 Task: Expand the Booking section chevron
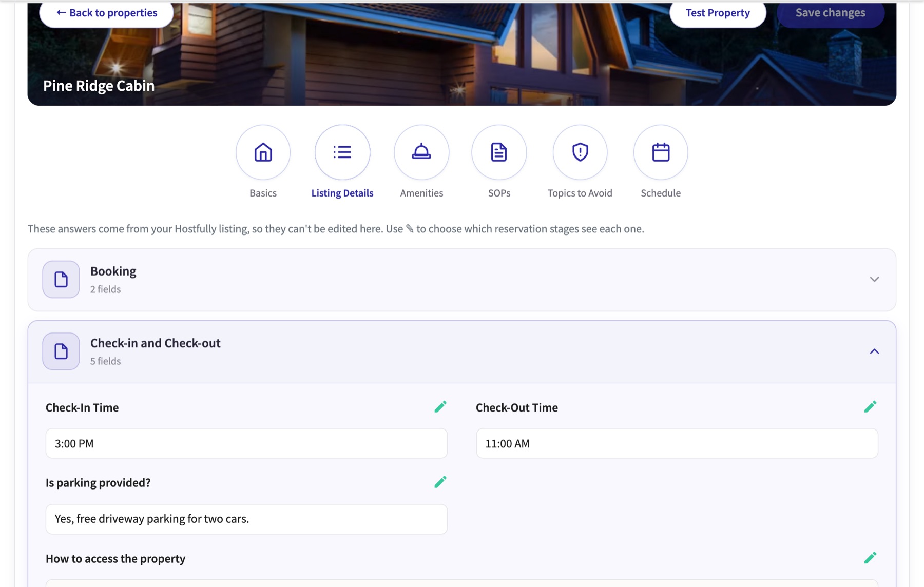pyautogui.click(x=874, y=279)
